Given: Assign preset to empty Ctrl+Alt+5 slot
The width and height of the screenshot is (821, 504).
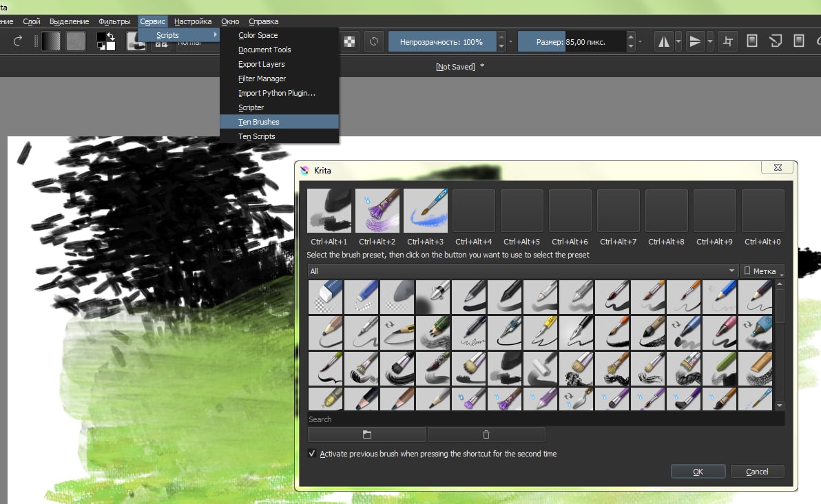Looking at the screenshot, I should click(x=522, y=211).
